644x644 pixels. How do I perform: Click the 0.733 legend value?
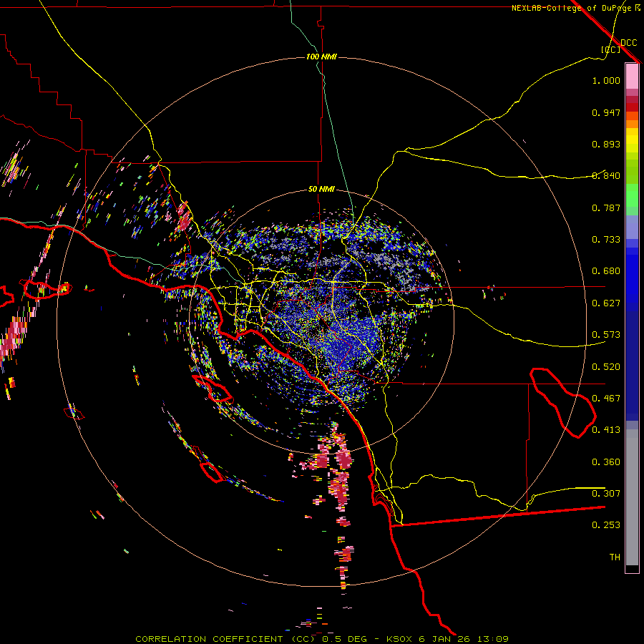pyautogui.click(x=606, y=240)
